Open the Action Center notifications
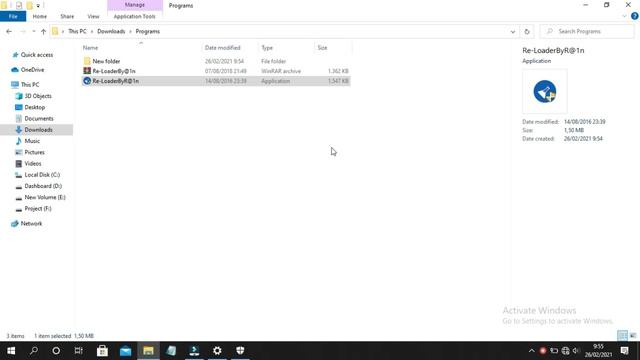The width and height of the screenshot is (640, 360). (x=624, y=351)
